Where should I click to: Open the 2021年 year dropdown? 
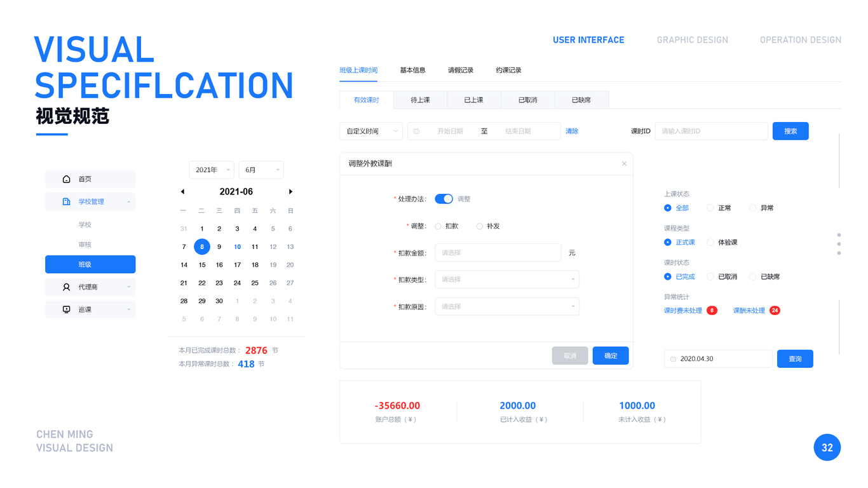point(212,170)
